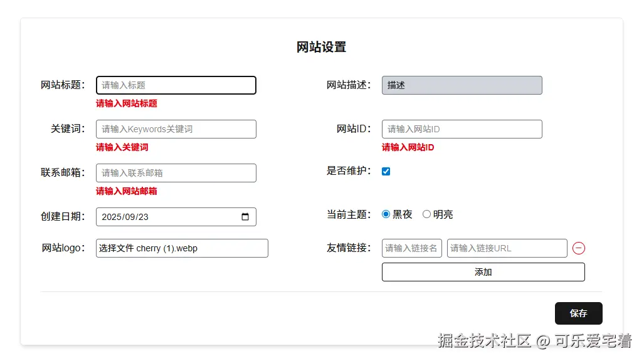Click the 友情链接 label
The image size is (644, 361).
coord(349,248)
